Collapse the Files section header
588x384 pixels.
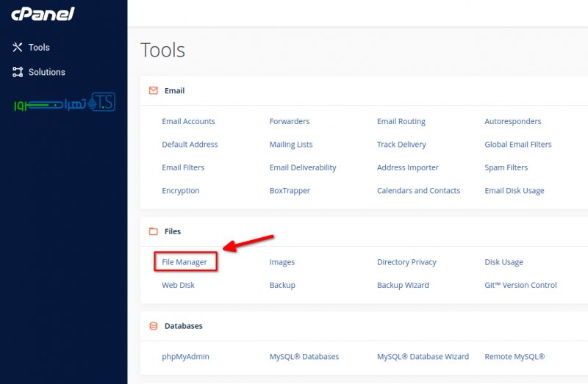pos(173,231)
